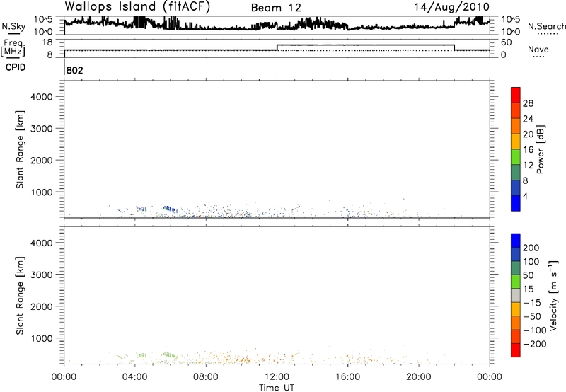Select the N.Sky legend label
This screenshot has width=566, height=392.
point(13,26)
